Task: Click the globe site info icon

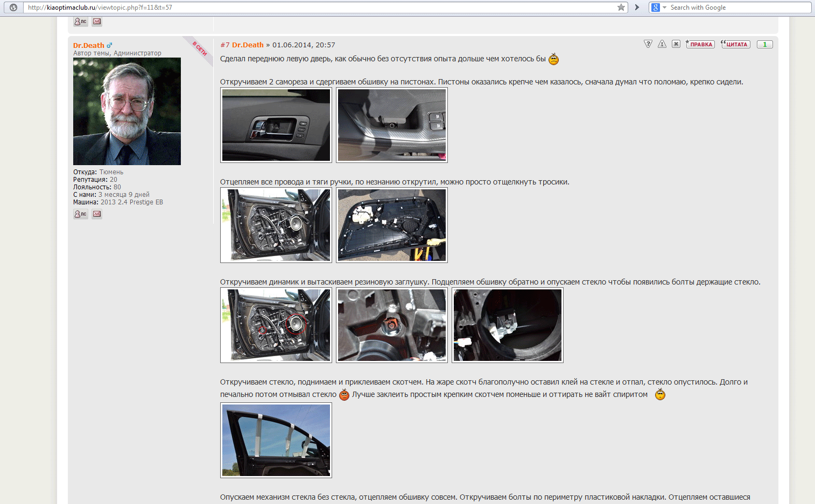Action: 13,8
